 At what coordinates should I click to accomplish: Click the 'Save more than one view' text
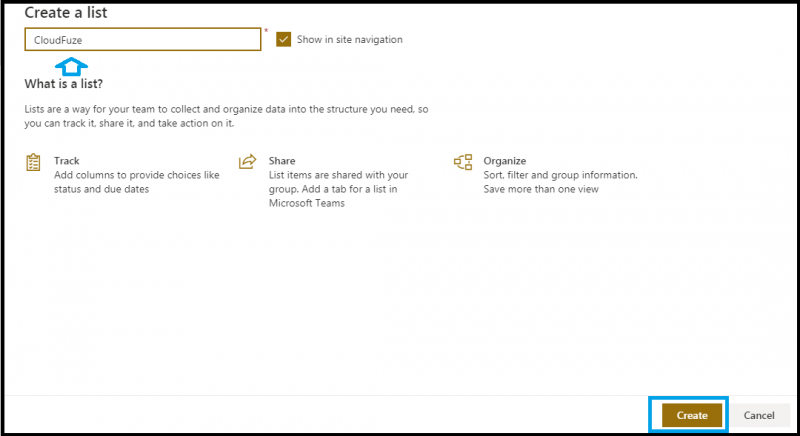[x=541, y=189]
